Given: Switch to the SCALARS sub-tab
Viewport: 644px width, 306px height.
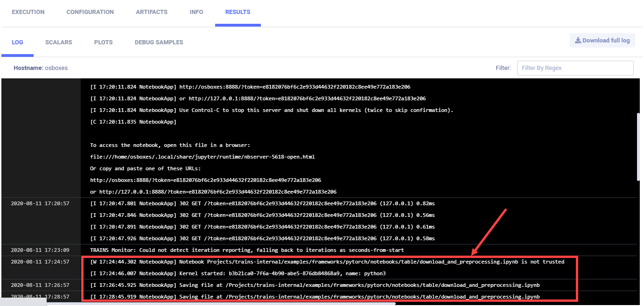Looking at the screenshot, I should [x=58, y=42].
